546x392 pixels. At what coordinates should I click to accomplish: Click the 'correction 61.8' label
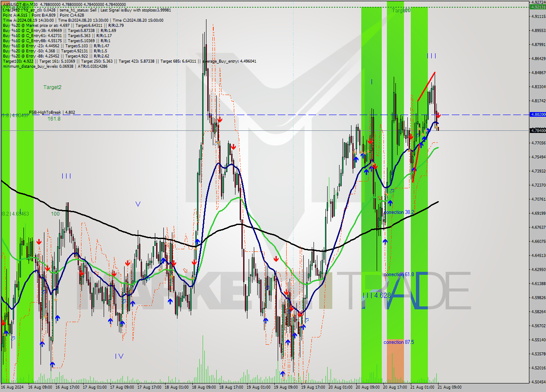[398, 274]
